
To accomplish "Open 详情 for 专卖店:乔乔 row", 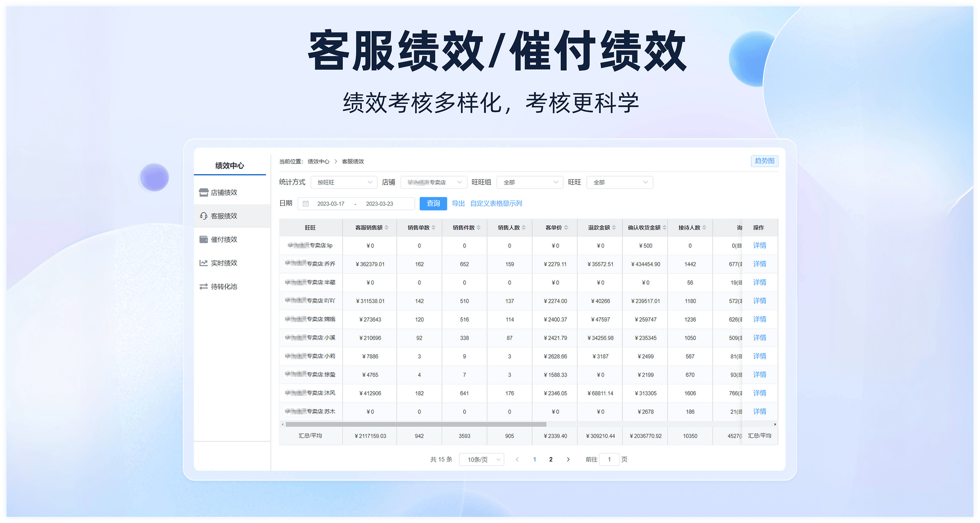I will click(760, 264).
